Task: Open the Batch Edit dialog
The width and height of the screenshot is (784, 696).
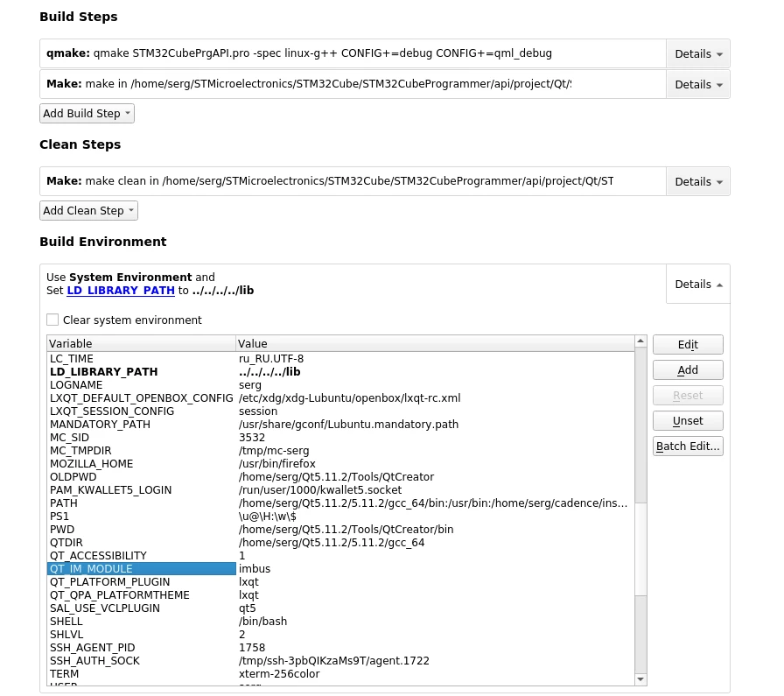Action: click(x=688, y=446)
